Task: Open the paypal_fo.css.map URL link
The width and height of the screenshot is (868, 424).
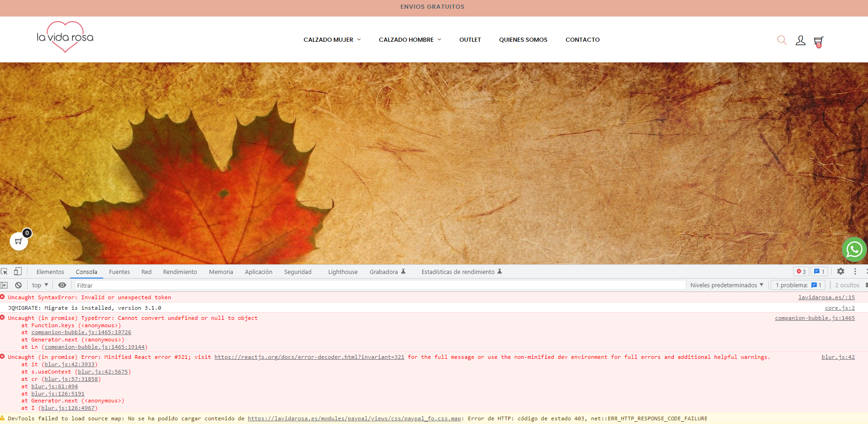Action: (x=354, y=418)
